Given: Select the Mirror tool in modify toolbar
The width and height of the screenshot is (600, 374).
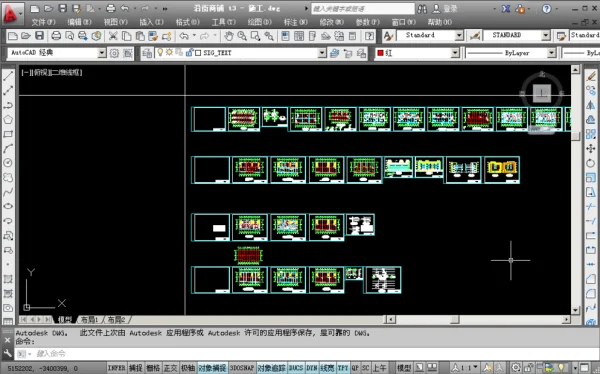Looking at the screenshot, I should 590,105.
